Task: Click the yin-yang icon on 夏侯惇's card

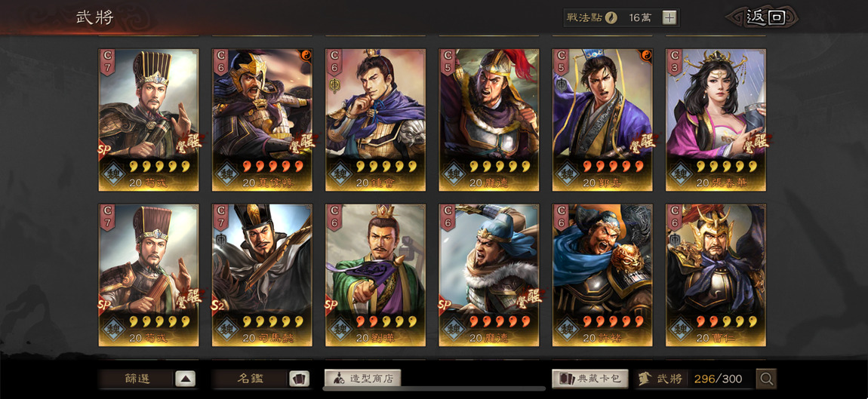Action: coord(306,55)
